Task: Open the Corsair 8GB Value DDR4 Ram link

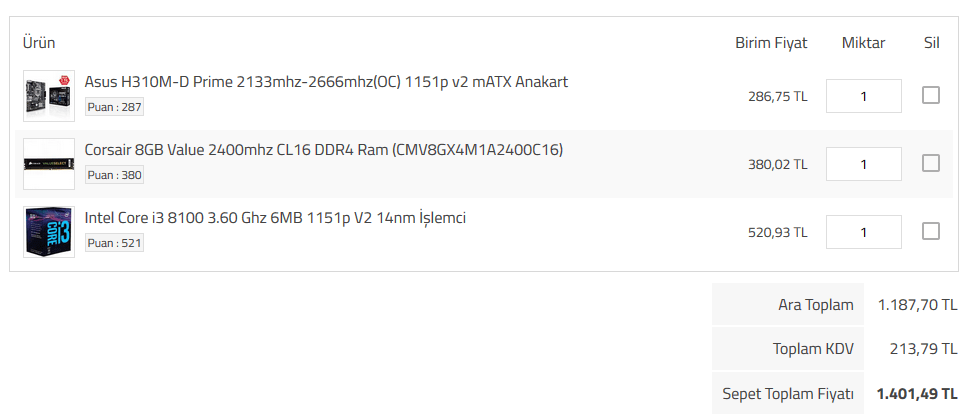Action: coord(324,150)
